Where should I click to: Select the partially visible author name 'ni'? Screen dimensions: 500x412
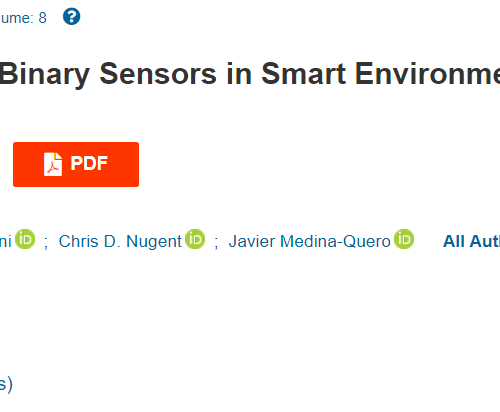pyautogui.click(x=6, y=241)
